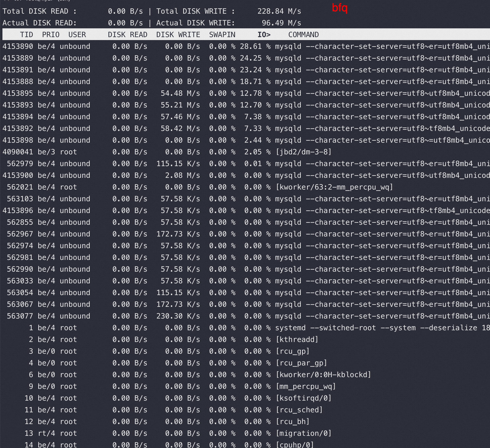Viewport: 490px width, 448px height.
Task: Click the 54.48 M/s disk write value
Action: point(180,93)
